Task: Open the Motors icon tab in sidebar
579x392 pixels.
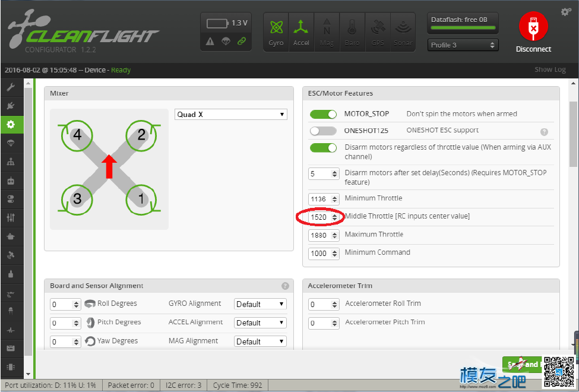Action: click(11, 274)
